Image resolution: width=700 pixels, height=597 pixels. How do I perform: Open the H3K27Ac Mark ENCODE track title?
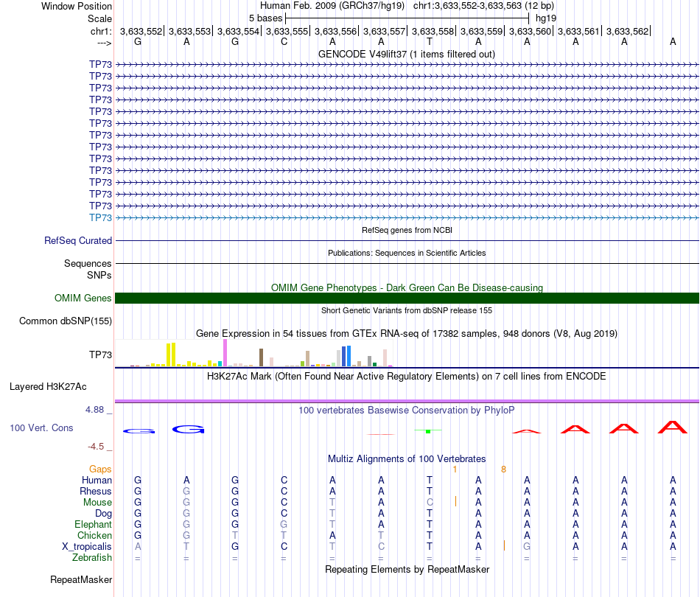(x=407, y=377)
